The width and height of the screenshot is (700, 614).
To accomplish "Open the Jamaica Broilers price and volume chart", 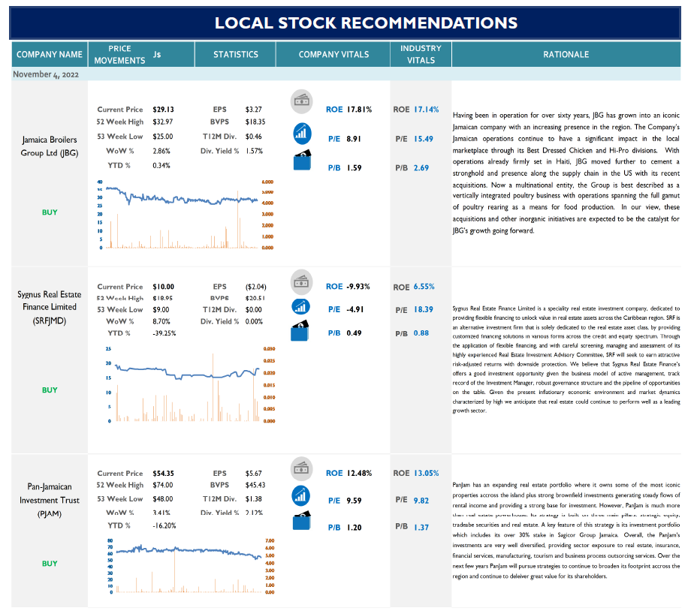I will click(x=185, y=215).
